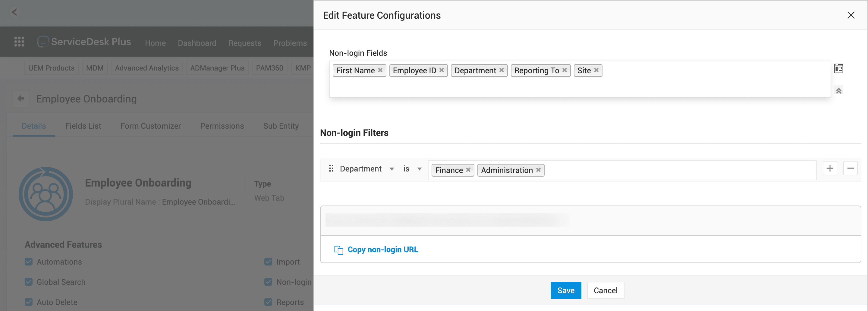The height and width of the screenshot is (311, 868).
Task: Uncheck the Global Search feature
Action: (29, 282)
